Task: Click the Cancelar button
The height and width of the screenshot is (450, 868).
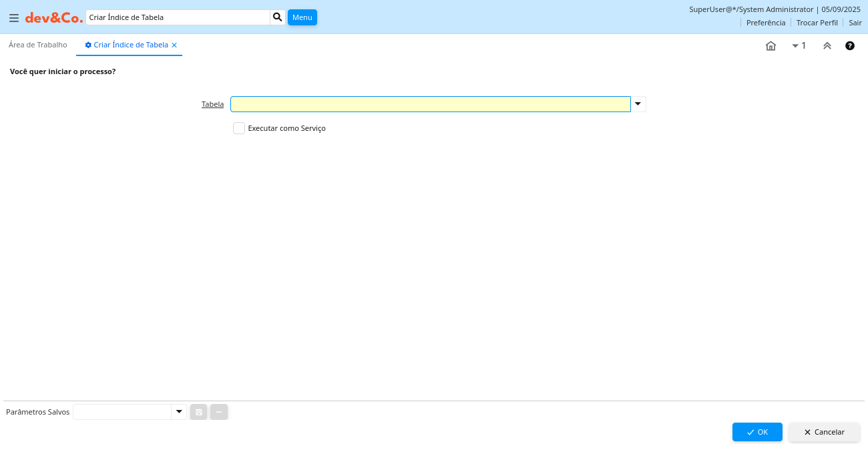Action: [824, 432]
